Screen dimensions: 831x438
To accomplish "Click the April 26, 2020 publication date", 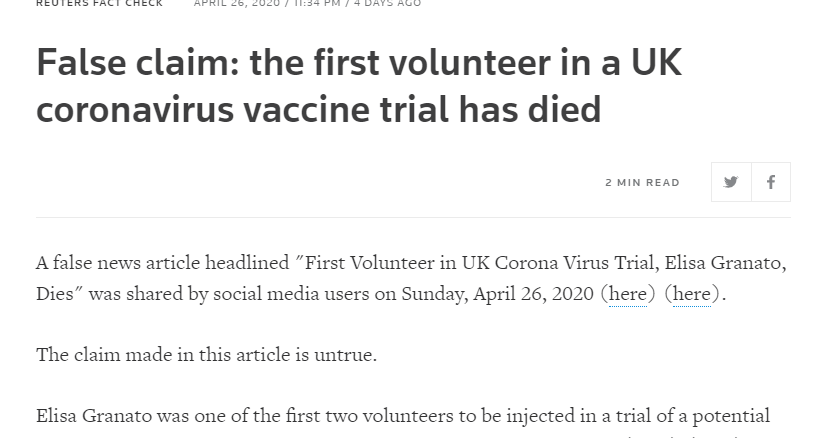I will (x=236, y=3).
